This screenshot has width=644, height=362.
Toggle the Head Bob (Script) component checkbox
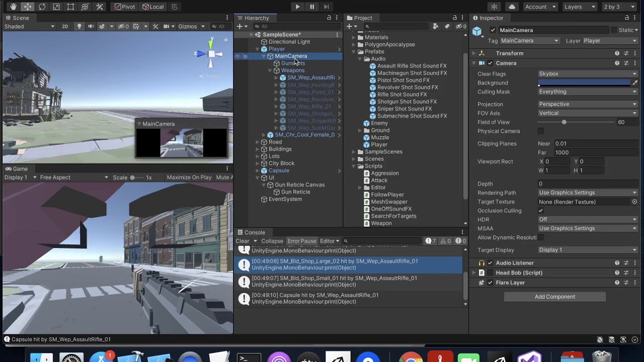pos(490,273)
